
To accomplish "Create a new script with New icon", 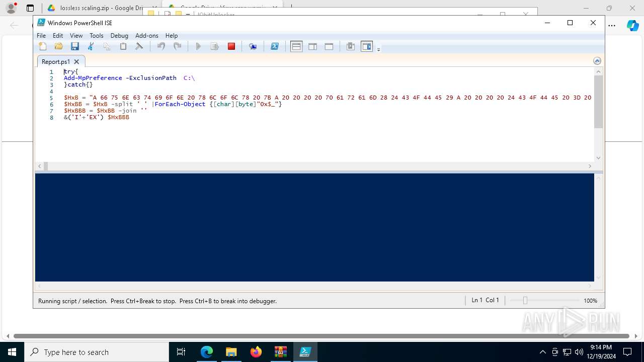I will tap(43, 46).
